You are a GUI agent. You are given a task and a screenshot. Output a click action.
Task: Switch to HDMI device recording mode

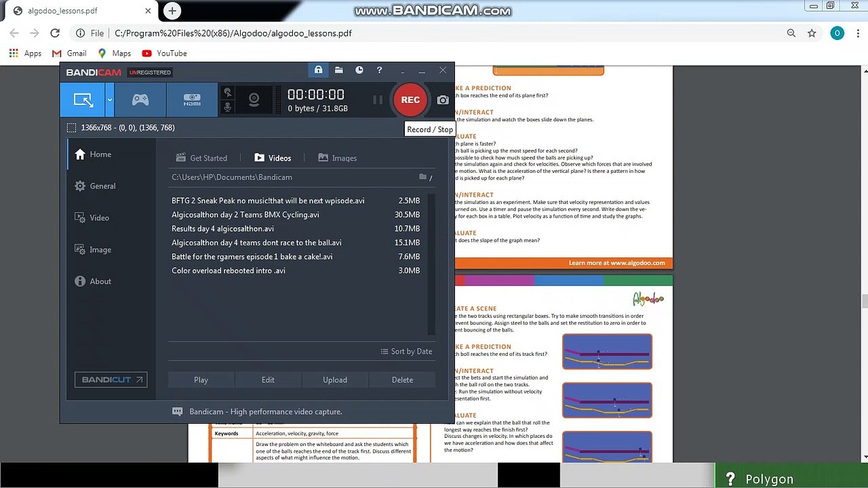point(192,100)
